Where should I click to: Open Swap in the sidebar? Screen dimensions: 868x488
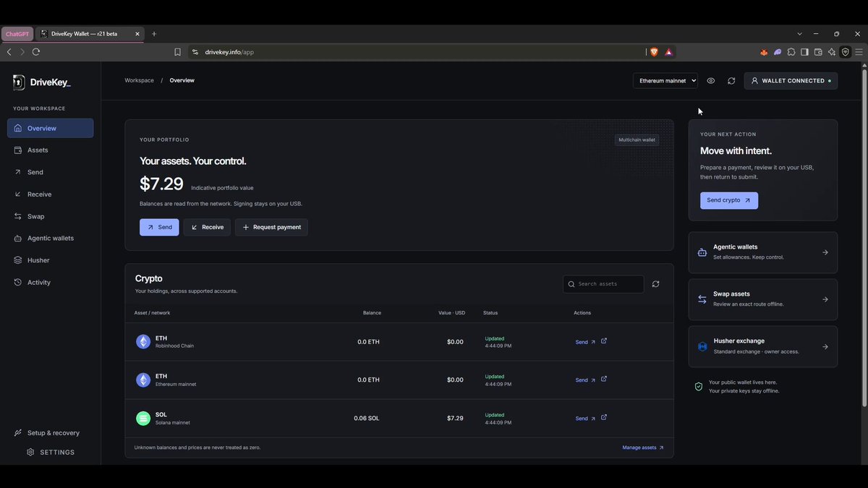pyautogui.click(x=51, y=216)
